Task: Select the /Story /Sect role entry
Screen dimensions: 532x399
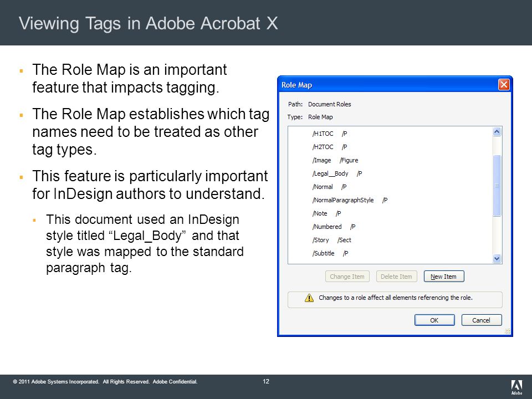Action: tap(331, 240)
